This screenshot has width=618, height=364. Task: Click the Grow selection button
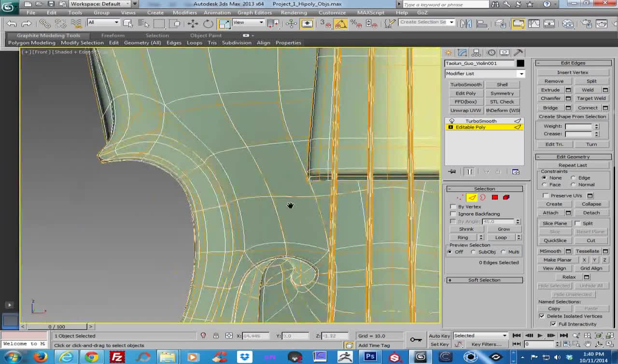click(504, 229)
